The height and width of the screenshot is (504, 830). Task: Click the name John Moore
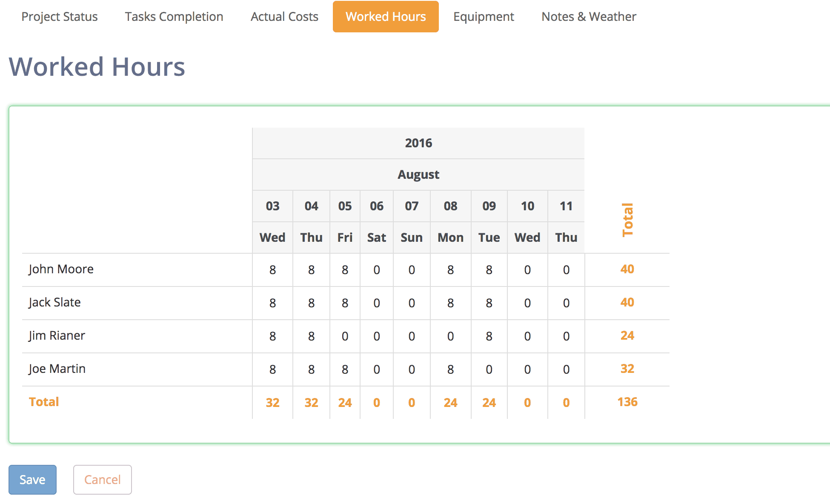click(60, 269)
